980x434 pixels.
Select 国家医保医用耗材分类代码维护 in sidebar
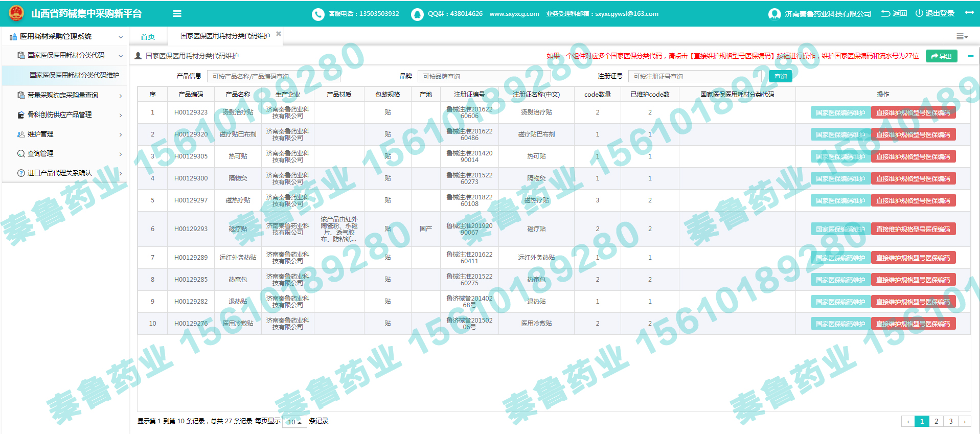(74, 75)
